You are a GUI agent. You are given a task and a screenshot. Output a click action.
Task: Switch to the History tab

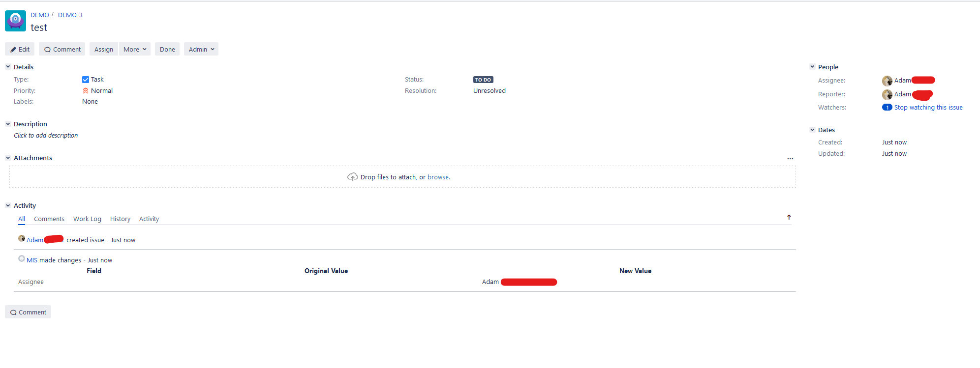(120, 219)
